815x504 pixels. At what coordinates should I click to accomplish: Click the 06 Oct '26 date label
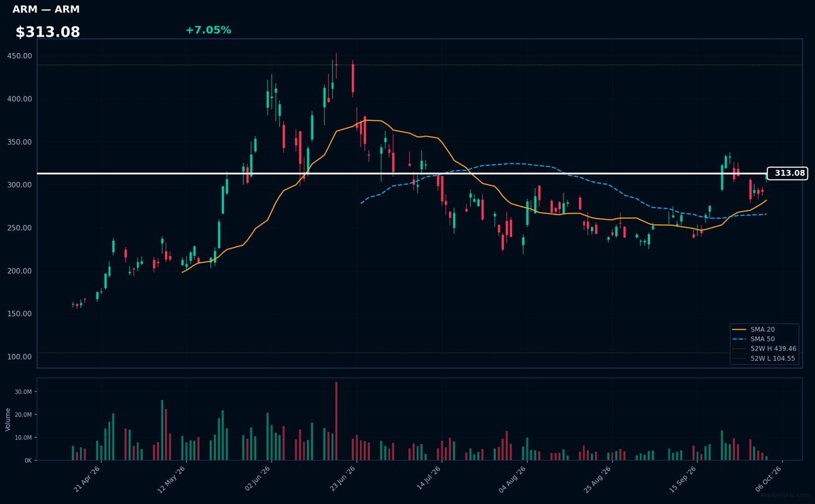pyautogui.click(x=769, y=478)
